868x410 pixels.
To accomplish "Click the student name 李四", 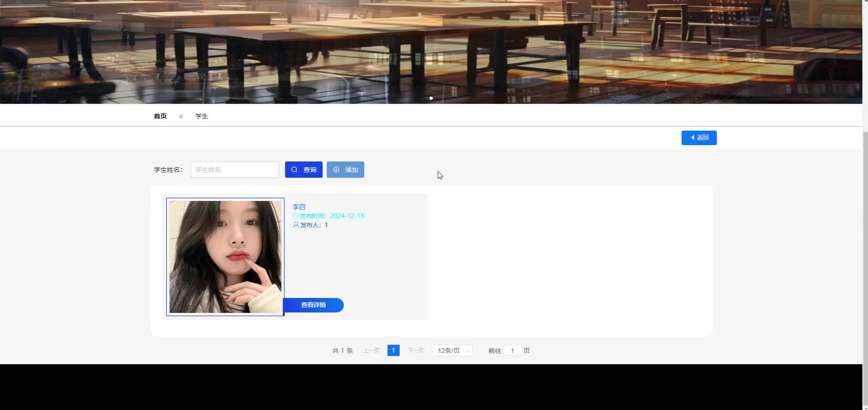I will coord(299,207).
